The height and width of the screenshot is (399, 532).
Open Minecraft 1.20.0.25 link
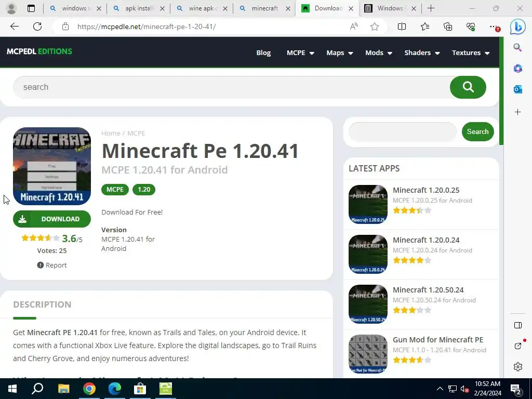426,190
